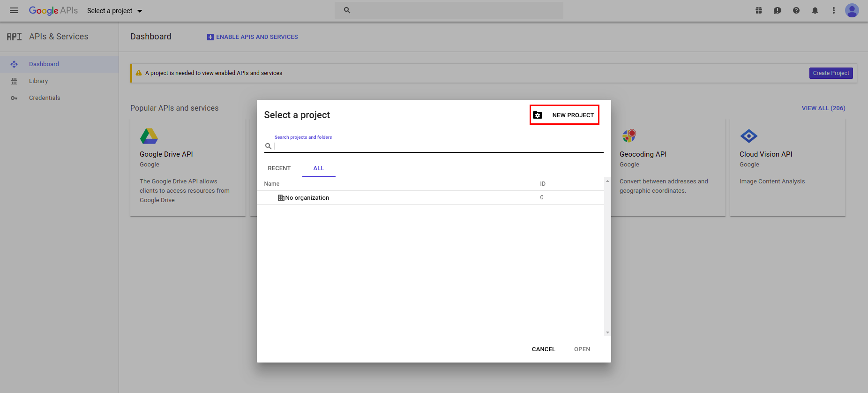
Task: Open the Select a project dropdown
Action: click(115, 11)
